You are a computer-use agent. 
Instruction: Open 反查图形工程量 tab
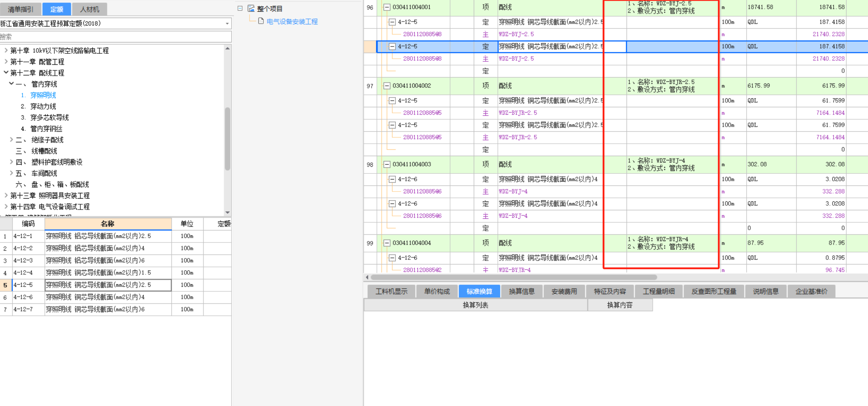tap(714, 291)
